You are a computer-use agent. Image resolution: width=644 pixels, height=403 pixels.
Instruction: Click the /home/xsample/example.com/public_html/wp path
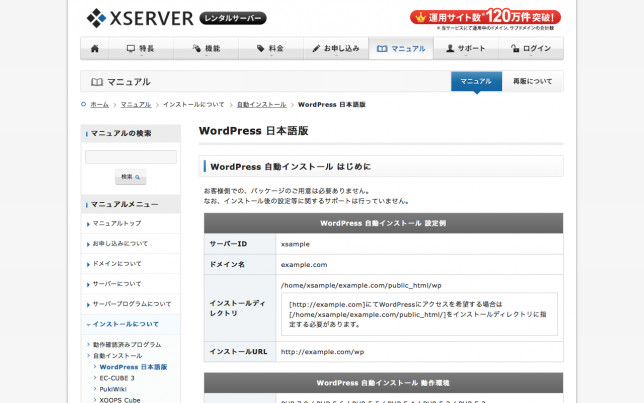tap(361, 285)
